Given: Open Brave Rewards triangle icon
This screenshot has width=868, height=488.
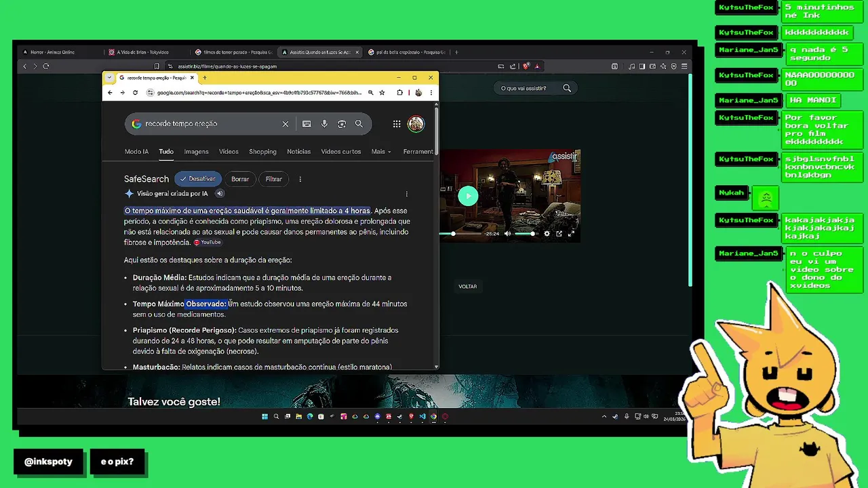Looking at the screenshot, I should pyautogui.click(x=536, y=66).
